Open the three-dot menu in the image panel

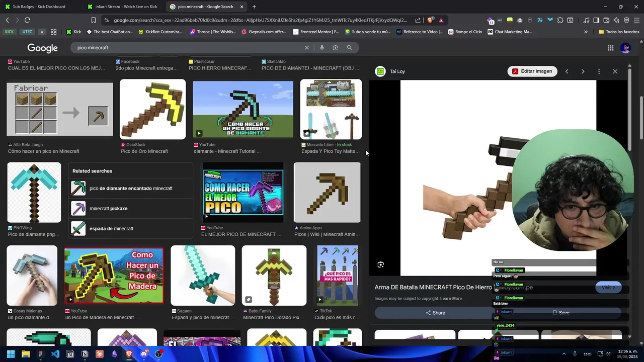tap(599, 71)
